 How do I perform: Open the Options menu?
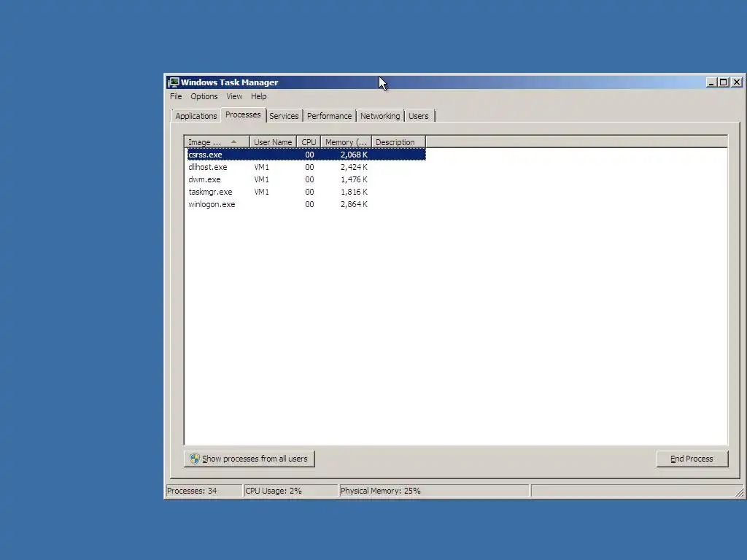click(204, 96)
